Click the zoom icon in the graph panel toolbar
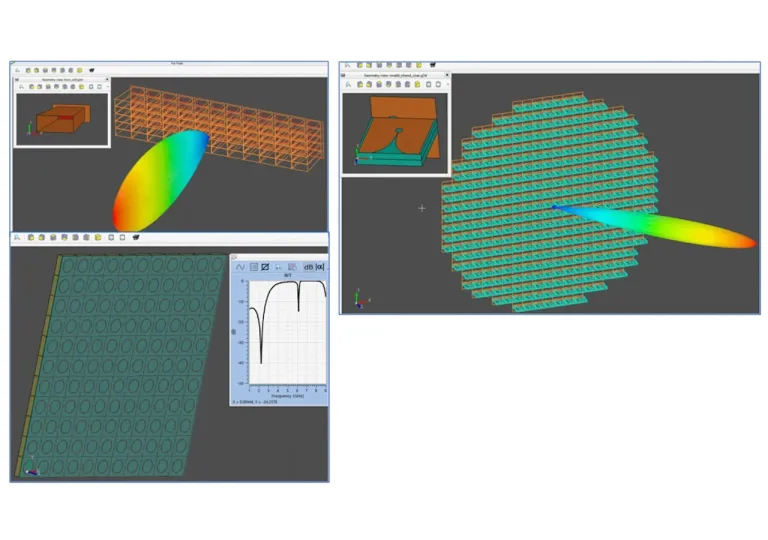The width and height of the screenshot is (768, 540). [278, 267]
